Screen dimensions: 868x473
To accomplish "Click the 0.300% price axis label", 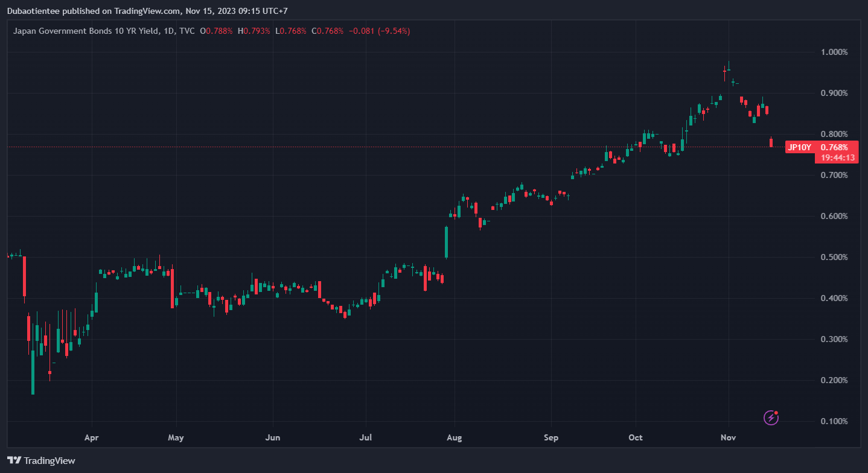I will (x=834, y=339).
